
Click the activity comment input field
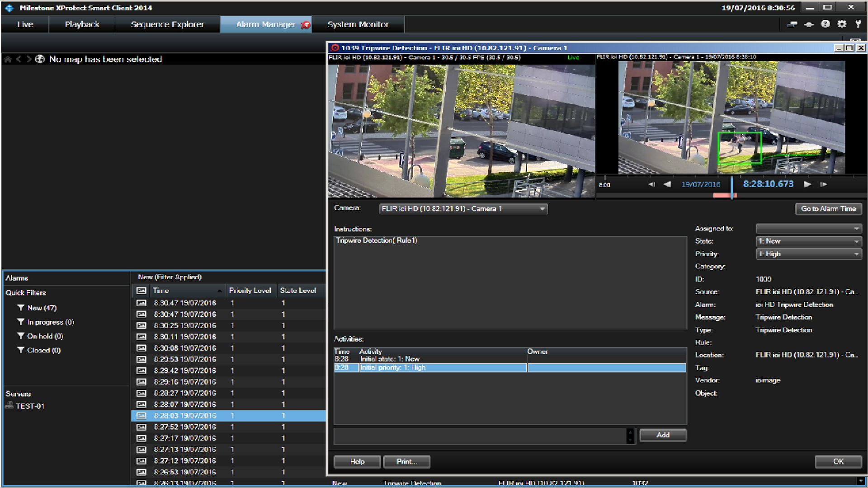pos(480,436)
